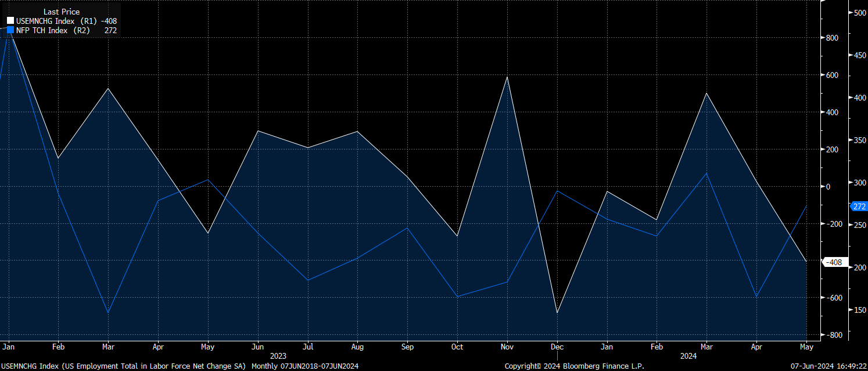Click the blue line low point at Mar 2023
Viewport: 868px width, 371px height.
108,313
